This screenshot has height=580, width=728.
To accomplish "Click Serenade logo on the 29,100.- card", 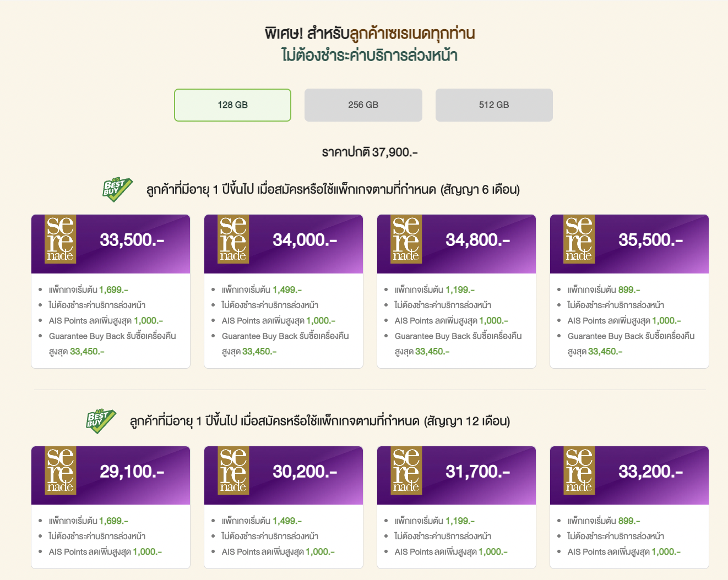I will coord(60,470).
